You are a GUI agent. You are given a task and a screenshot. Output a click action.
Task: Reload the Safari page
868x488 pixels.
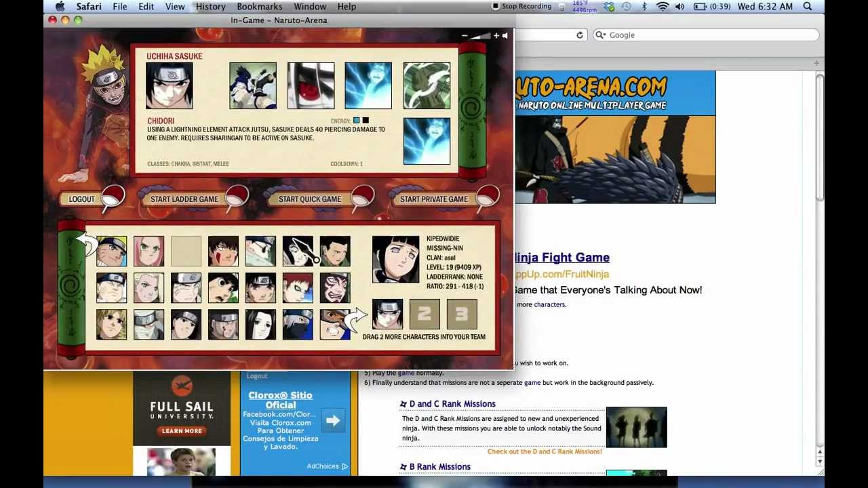click(580, 35)
